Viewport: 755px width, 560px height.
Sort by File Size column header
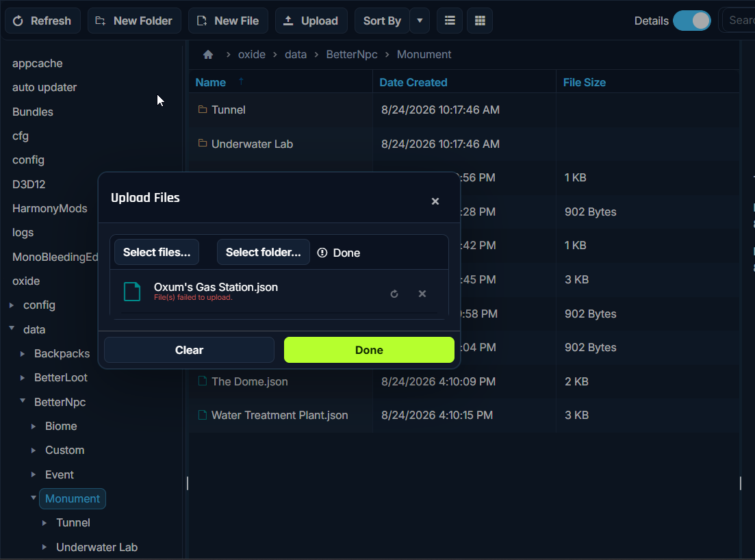[x=585, y=82]
